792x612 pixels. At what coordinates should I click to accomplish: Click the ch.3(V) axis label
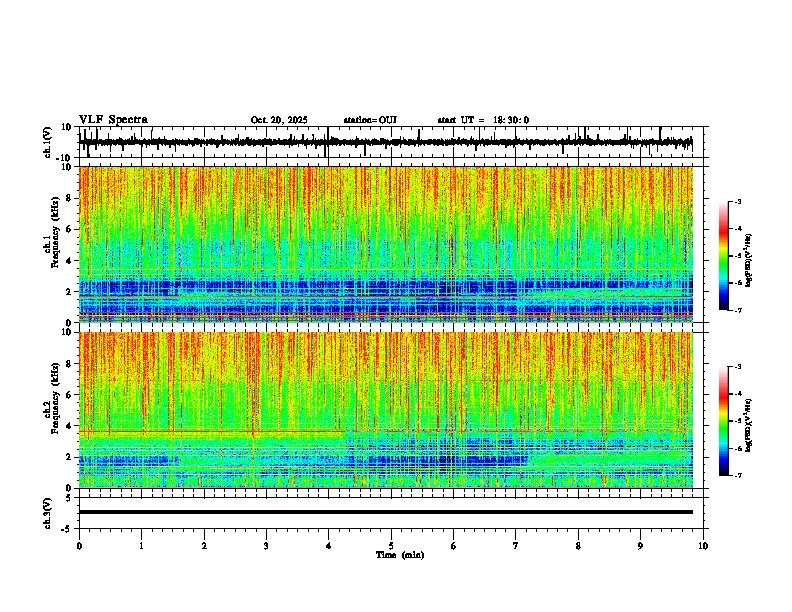tap(47, 513)
